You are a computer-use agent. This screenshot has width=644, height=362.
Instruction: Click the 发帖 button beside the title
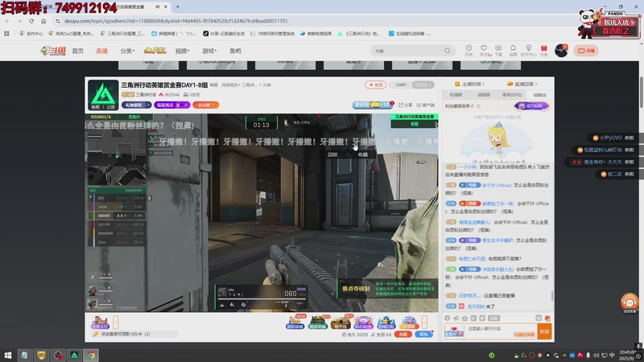click(x=375, y=84)
